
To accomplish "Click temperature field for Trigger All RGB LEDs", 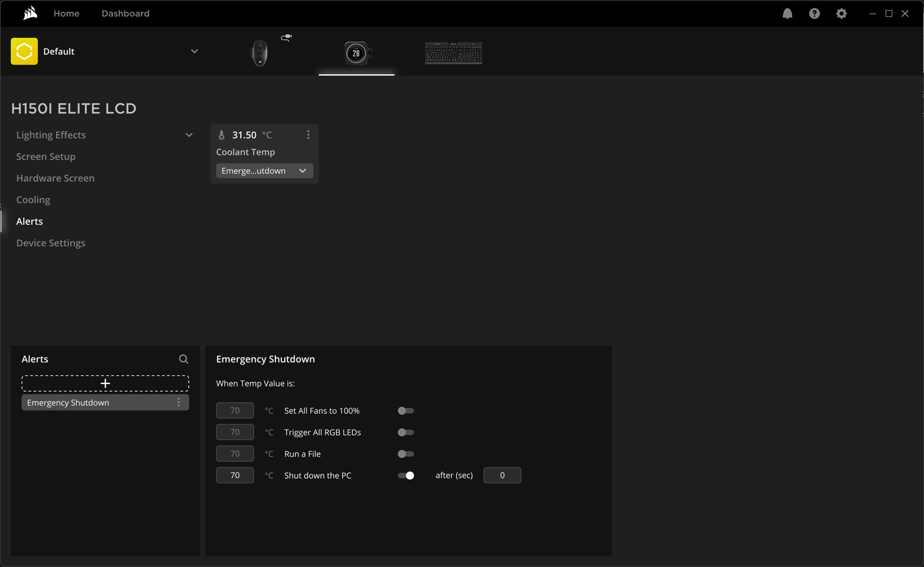I will point(235,432).
